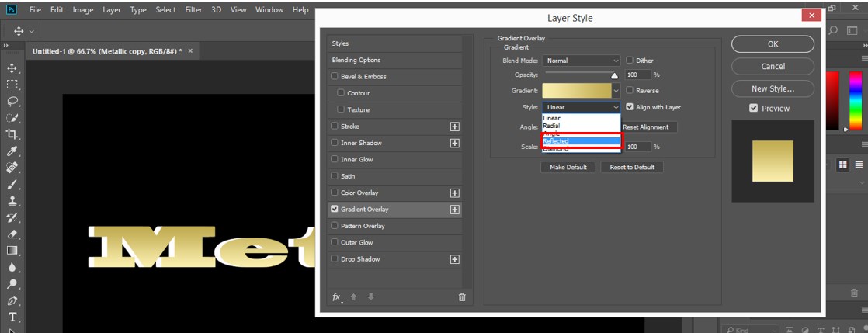
Task: Click the move effect up arrow
Action: click(x=353, y=297)
